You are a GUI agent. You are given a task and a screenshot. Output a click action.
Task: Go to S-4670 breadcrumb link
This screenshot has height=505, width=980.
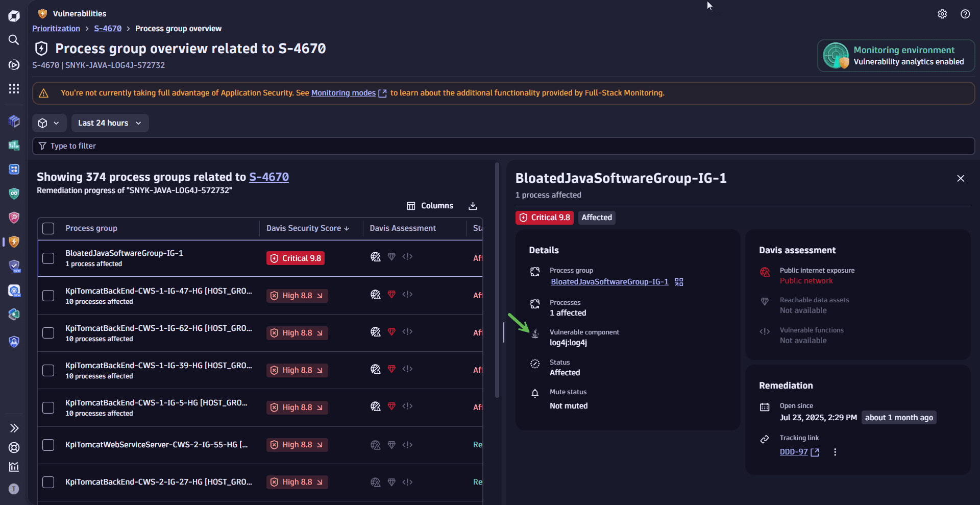pyautogui.click(x=108, y=29)
